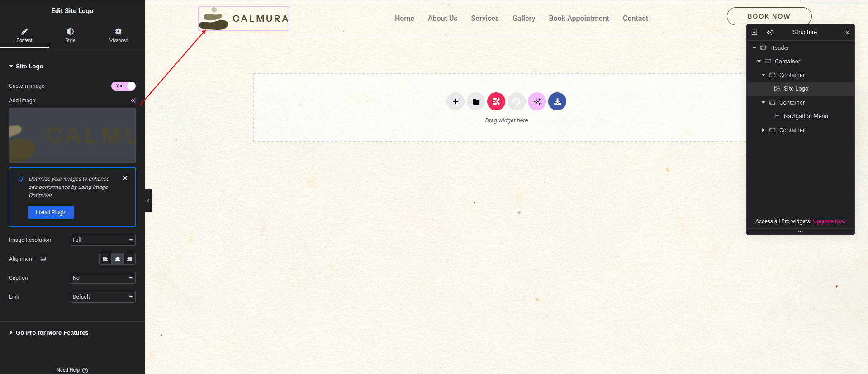The width and height of the screenshot is (868, 374).
Task: Set alignment to right
Action: 129,259
